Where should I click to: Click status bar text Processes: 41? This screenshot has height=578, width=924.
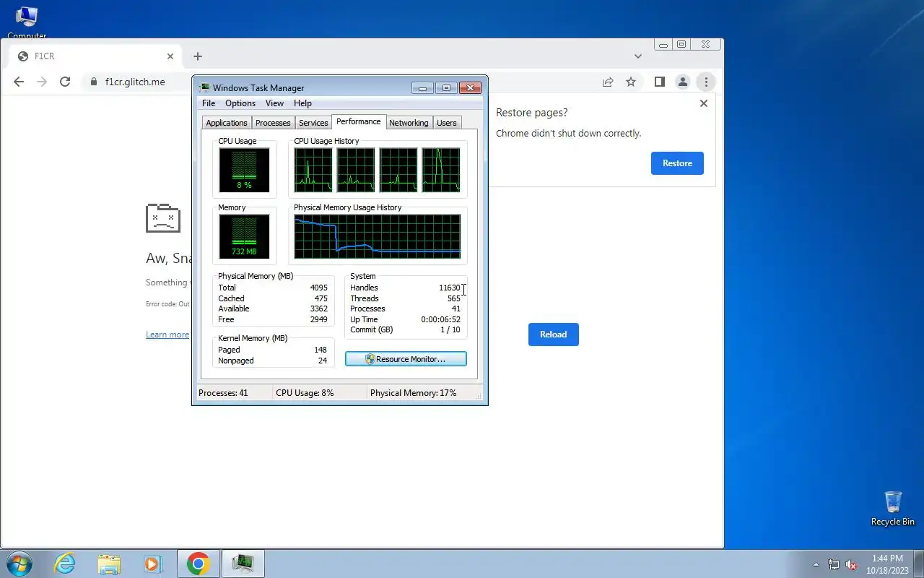click(223, 393)
